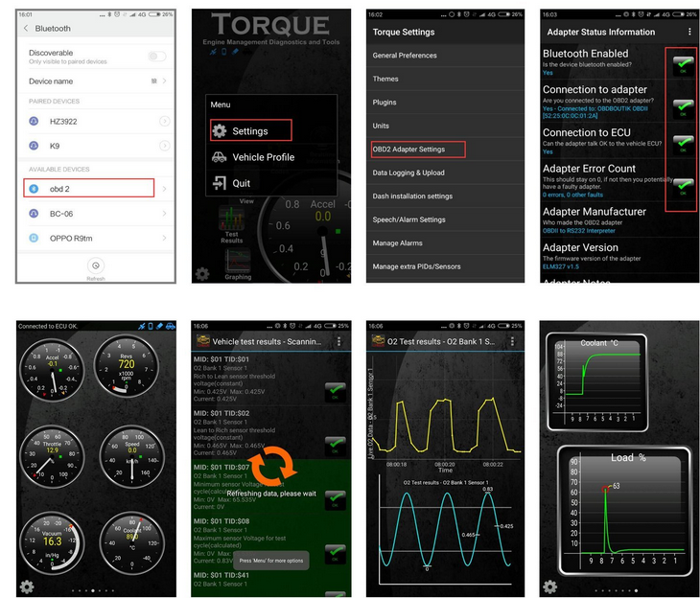Screen dimensions: 700x598
Task: Open Manage Alarms entry
Action: [445, 242]
